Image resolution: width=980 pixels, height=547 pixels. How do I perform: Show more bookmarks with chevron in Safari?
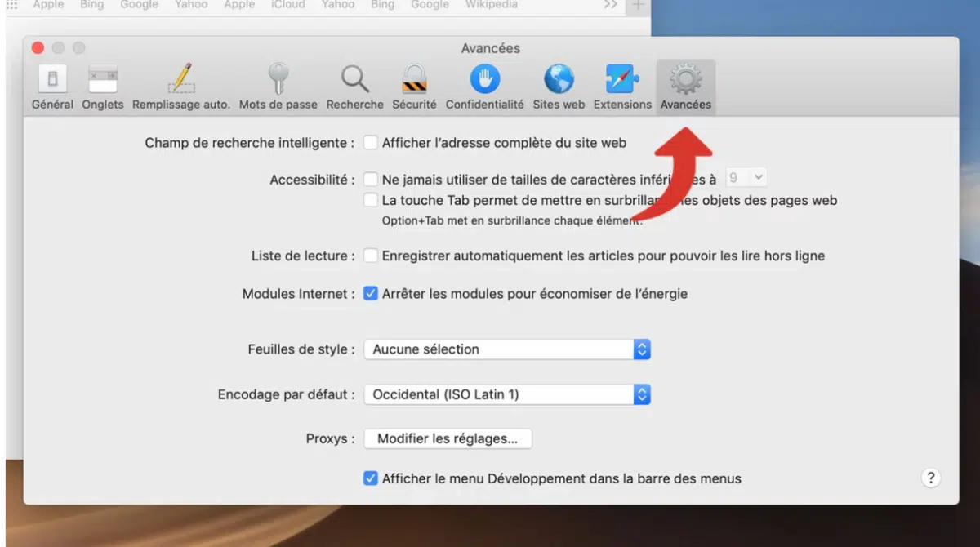[x=610, y=5]
